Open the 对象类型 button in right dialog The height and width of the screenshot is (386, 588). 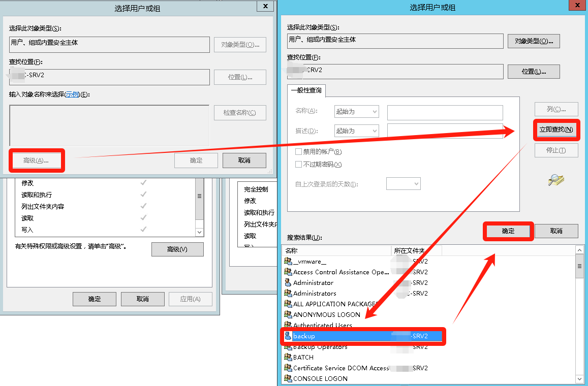[x=533, y=41]
